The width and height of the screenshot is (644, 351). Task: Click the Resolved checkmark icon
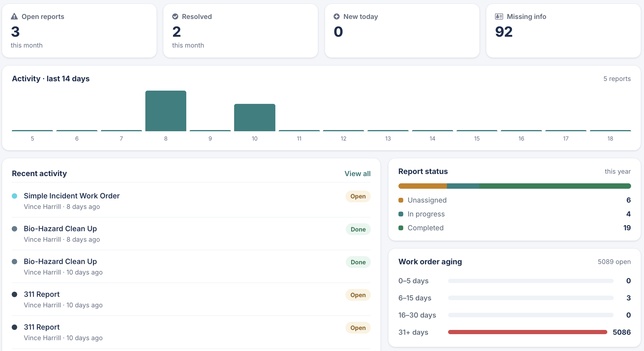click(175, 17)
